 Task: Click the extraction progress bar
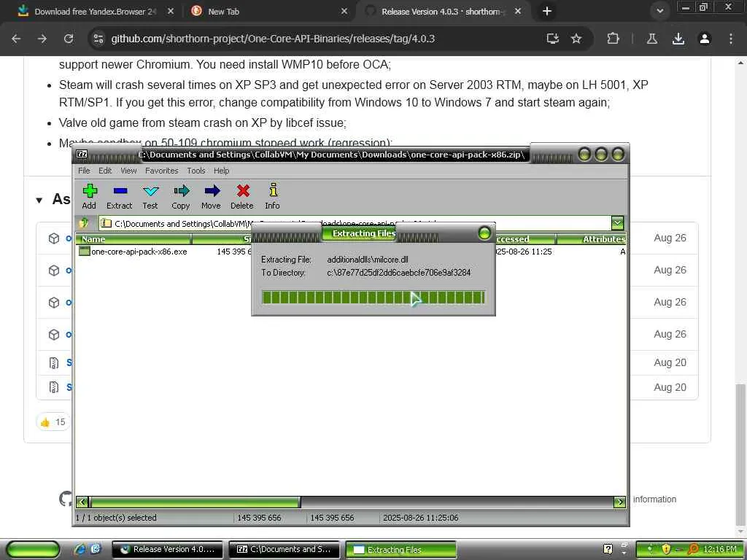click(373, 297)
